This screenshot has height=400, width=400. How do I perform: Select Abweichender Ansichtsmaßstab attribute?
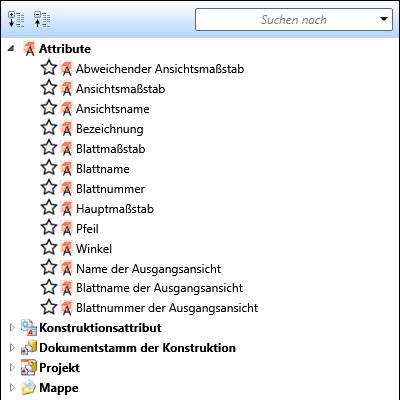pos(160,69)
